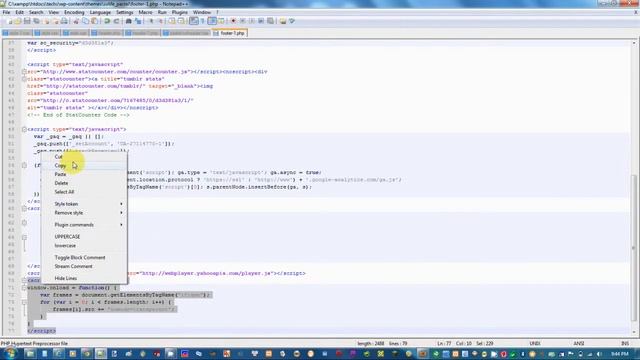Click the scrollbar down arrow

[x=634, y=332]
